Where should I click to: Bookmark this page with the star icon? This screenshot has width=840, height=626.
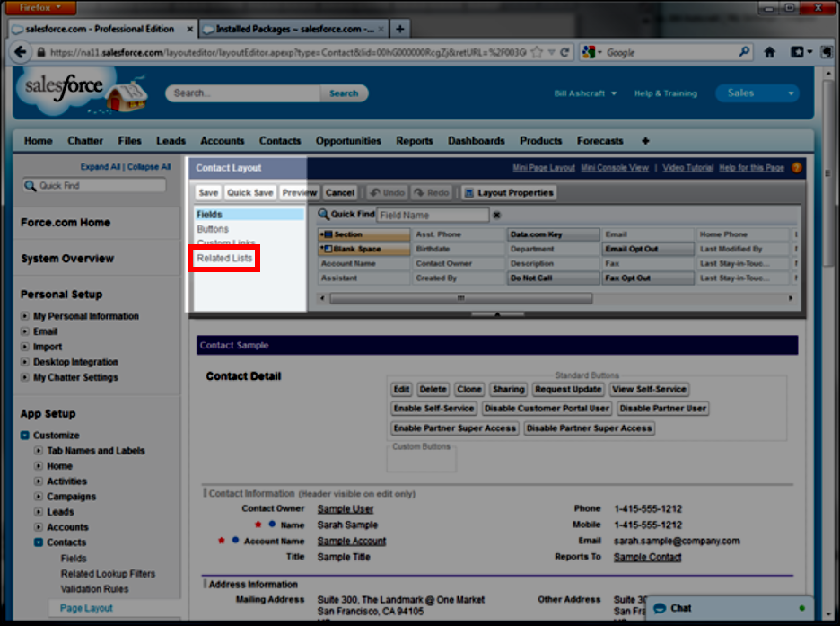tap(537, 52)
